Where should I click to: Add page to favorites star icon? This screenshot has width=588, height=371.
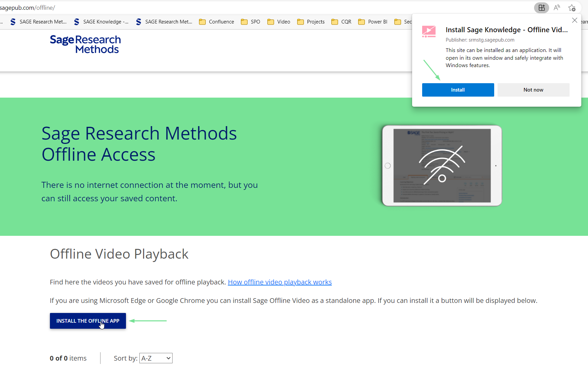tap(572, 8)
